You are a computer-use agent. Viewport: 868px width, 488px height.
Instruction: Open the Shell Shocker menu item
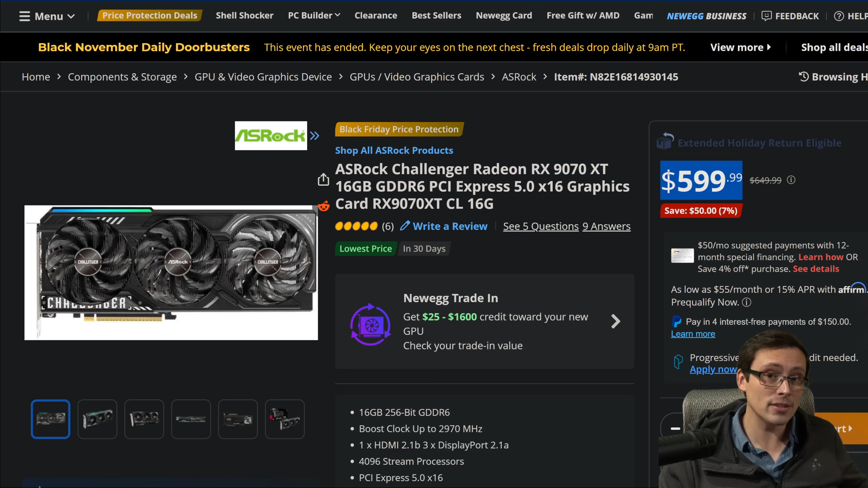pos(244,16)
